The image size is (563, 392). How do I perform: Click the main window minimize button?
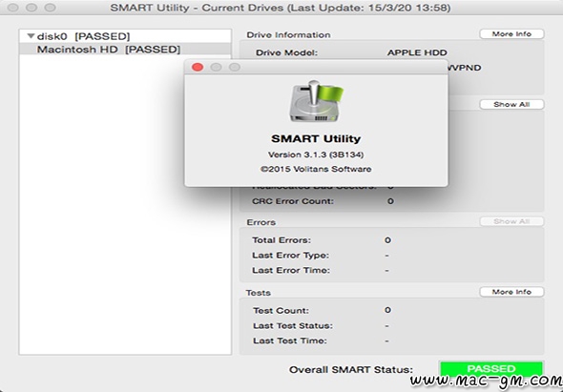tap(31, 8)
